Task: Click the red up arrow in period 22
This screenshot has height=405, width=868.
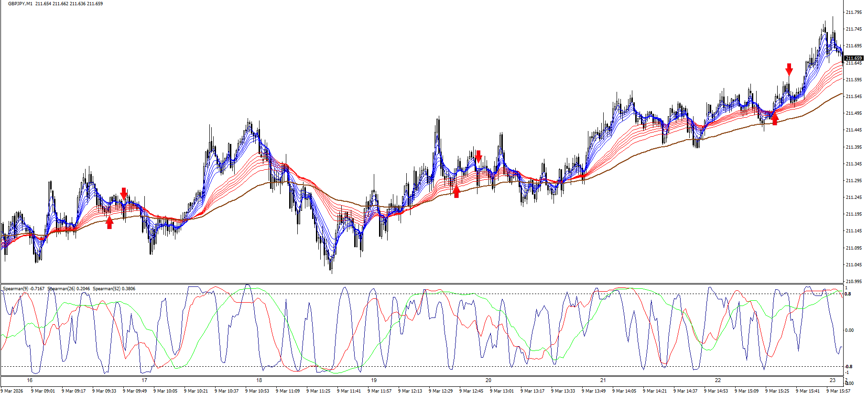Action: [775, 119]
